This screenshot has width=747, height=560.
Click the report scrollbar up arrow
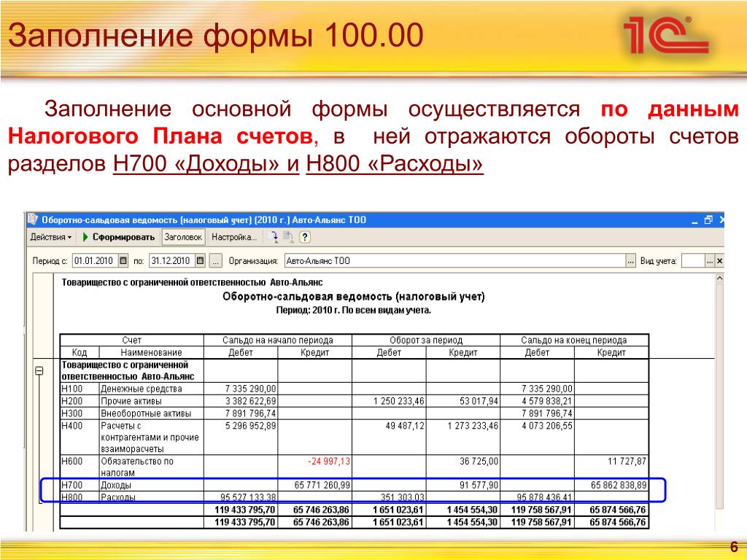[x=719, y=278]
